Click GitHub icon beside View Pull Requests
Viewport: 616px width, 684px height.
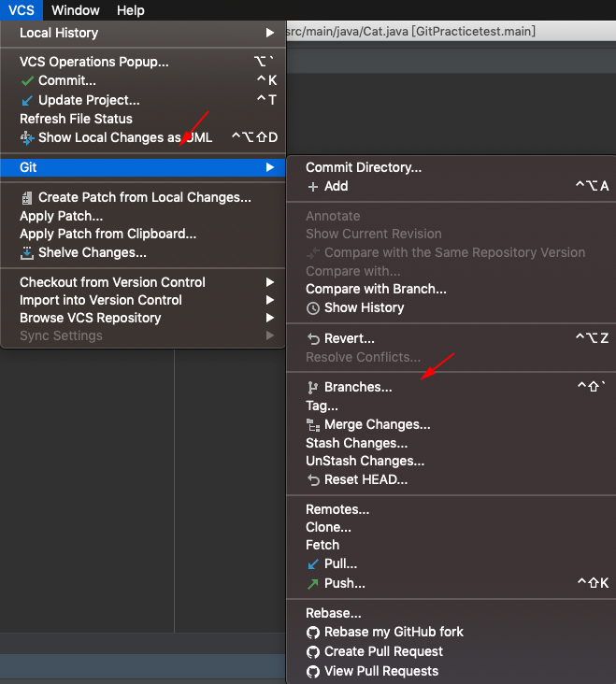313,672
